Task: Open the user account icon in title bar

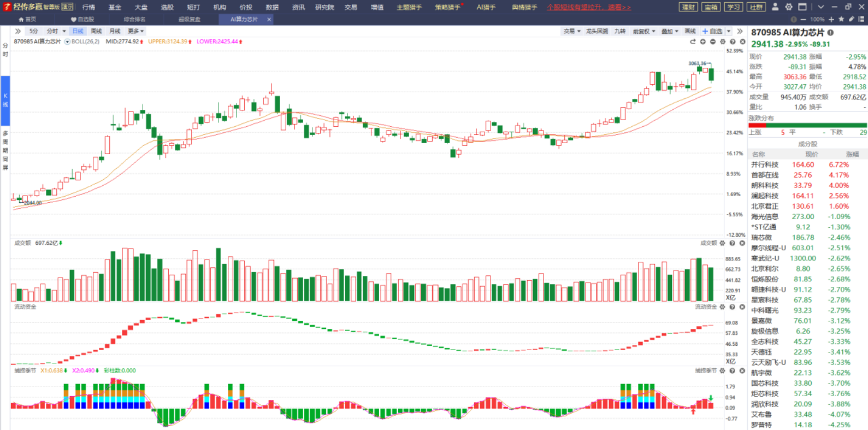Action: [775, 7]
